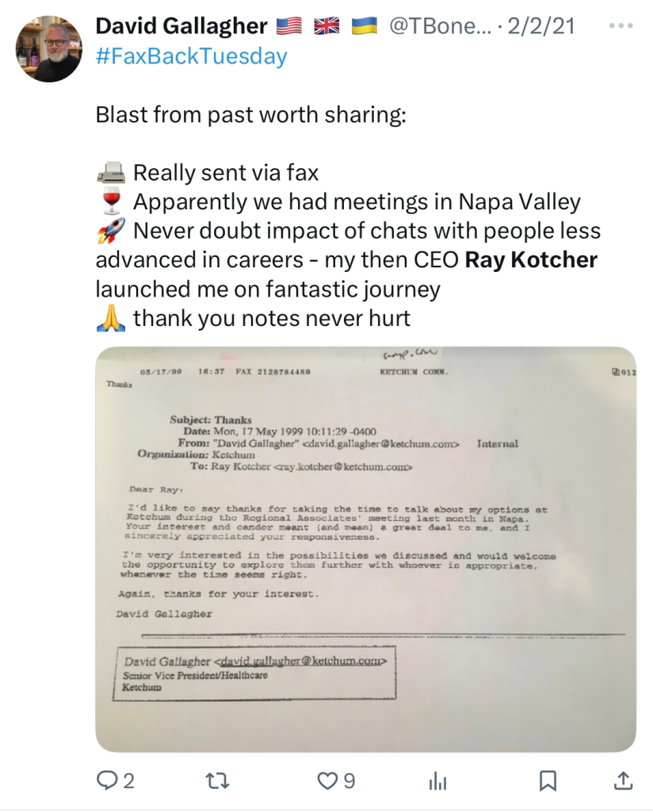Viewport: 653px width, 812px height.
Task: Enlarge the attached fax image
Action: (x=365, y=549)
